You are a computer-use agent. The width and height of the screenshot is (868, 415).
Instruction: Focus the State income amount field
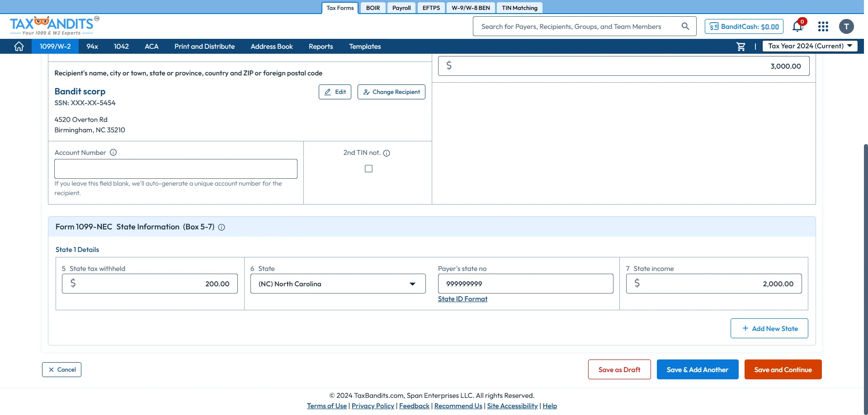tap(714, 284)
